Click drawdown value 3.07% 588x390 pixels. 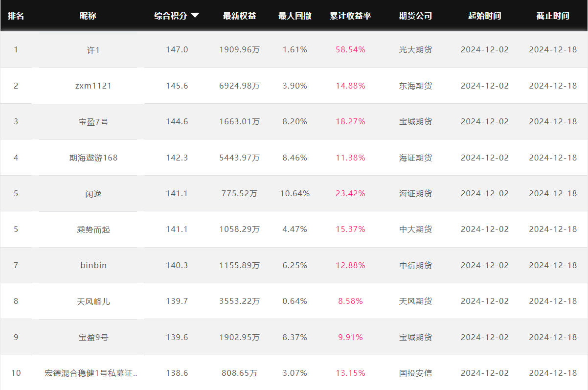click(295, 373)
